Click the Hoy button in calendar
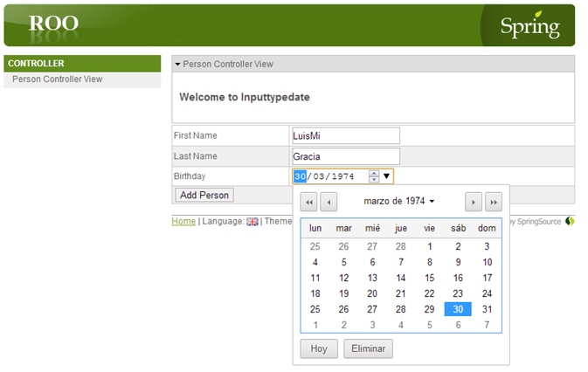 click(x=318, y=348)
